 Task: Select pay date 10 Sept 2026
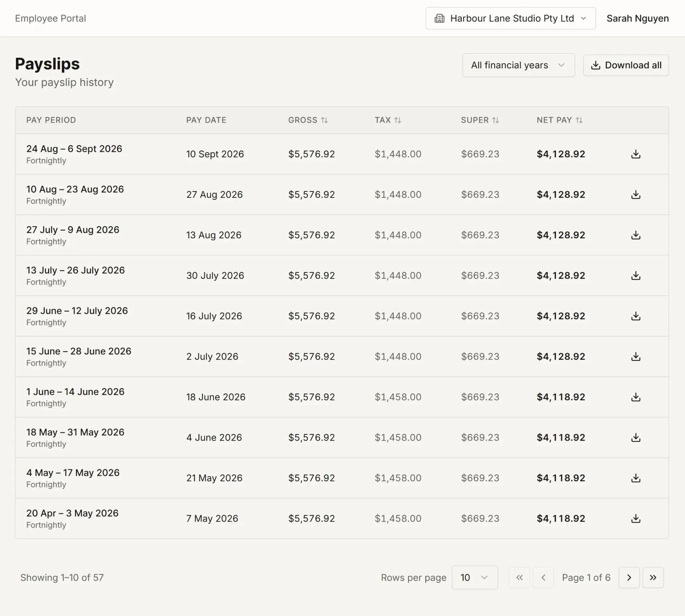point(215,154)
